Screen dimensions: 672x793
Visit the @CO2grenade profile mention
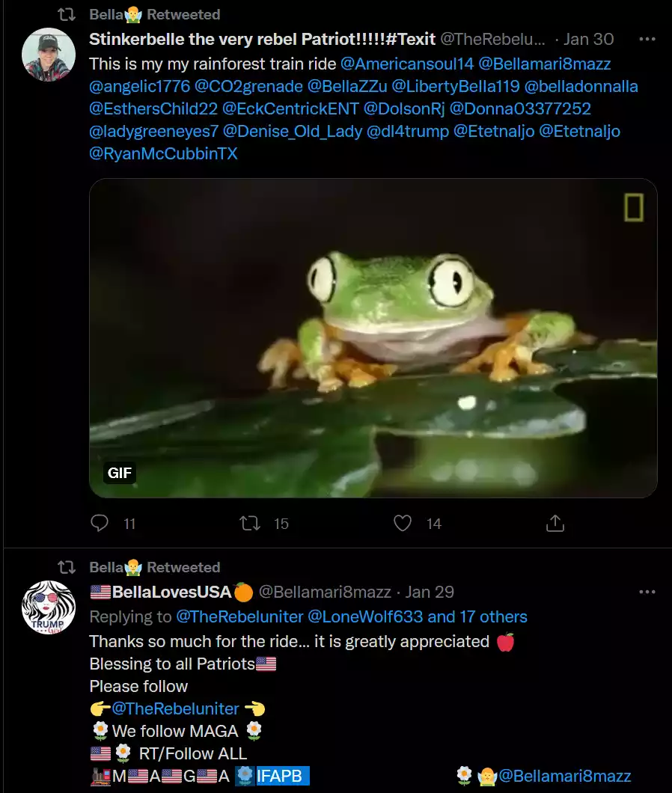tap(248, 86)
